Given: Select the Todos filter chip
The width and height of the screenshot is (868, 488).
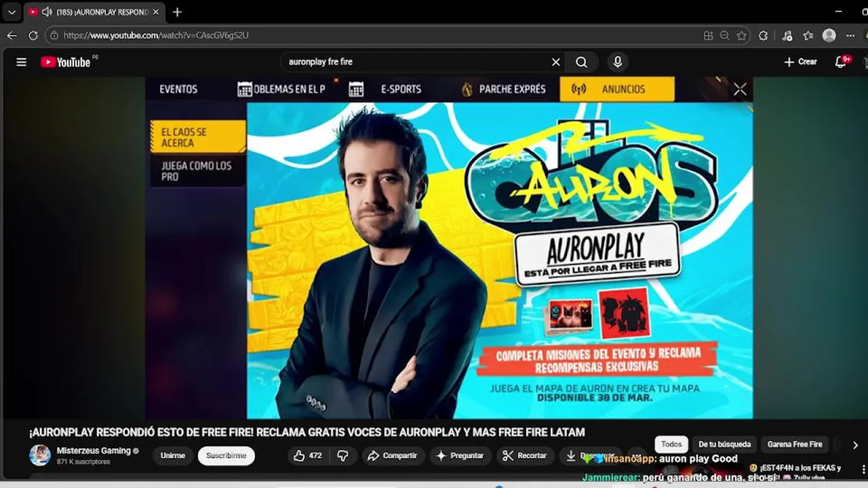Looking at the screenshot, I should point(671,444).
